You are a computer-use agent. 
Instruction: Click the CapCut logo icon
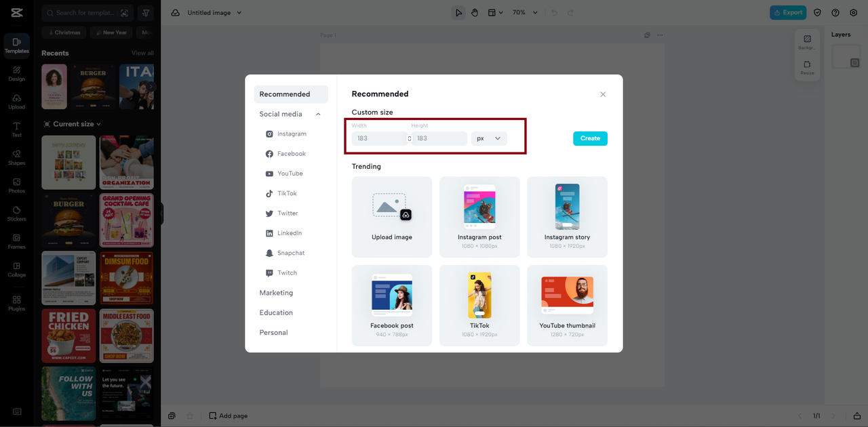16,12
